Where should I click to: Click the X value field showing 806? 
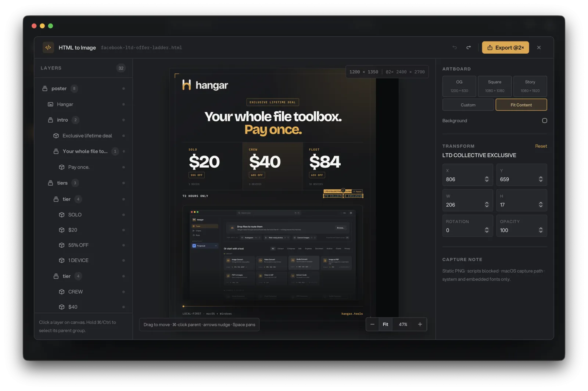(467, 175)
